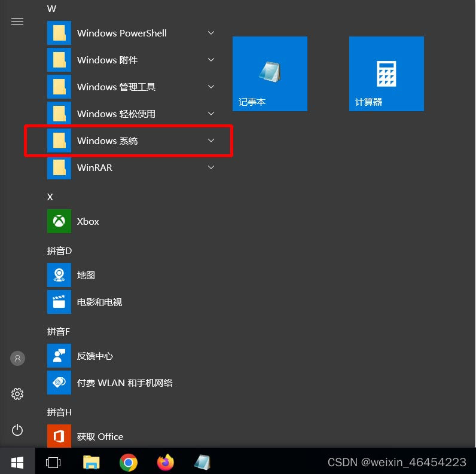Open the 地图 maps icon
This screenshot has width=476, height=474.
click(x=59, y=275)
